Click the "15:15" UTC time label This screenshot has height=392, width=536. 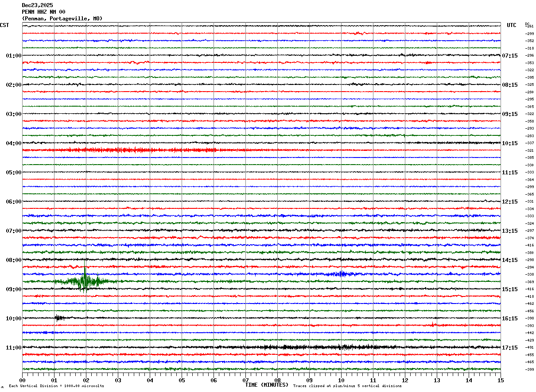510,289
